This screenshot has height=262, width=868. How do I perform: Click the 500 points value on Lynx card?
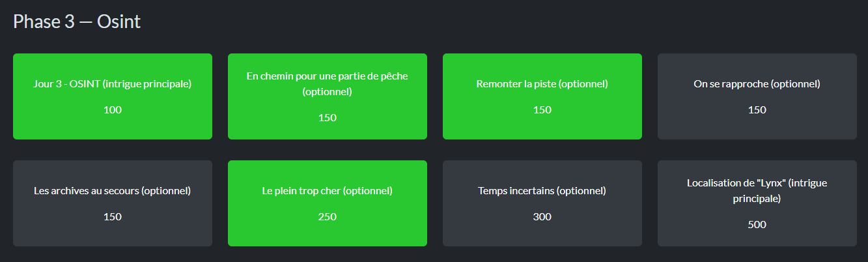coord(757,224)
